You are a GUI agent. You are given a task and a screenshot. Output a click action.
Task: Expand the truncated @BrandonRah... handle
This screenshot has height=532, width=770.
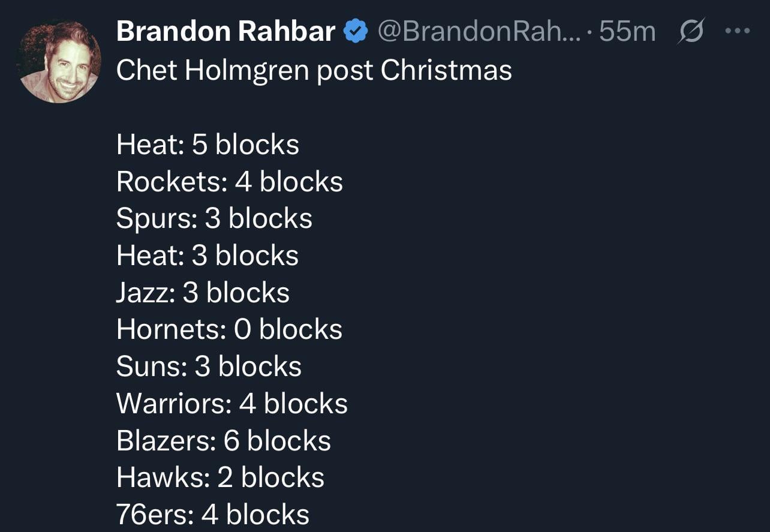click(x=480, y=30)
